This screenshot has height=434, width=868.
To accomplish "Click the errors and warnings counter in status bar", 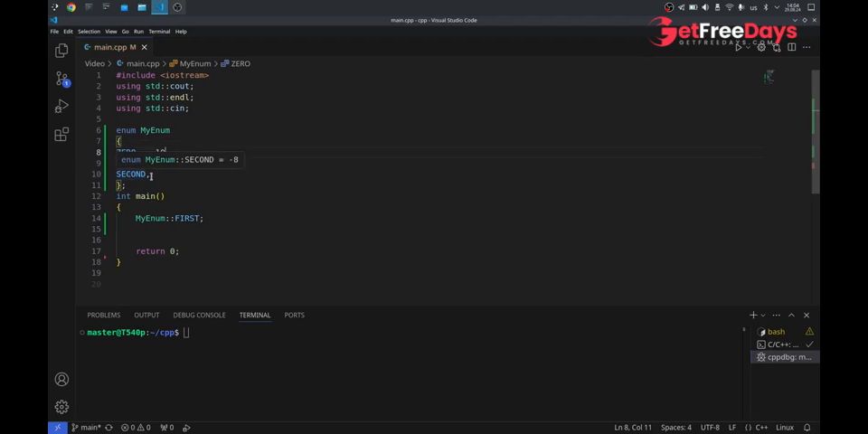I will pyautogui.click(x=137, y=428).
